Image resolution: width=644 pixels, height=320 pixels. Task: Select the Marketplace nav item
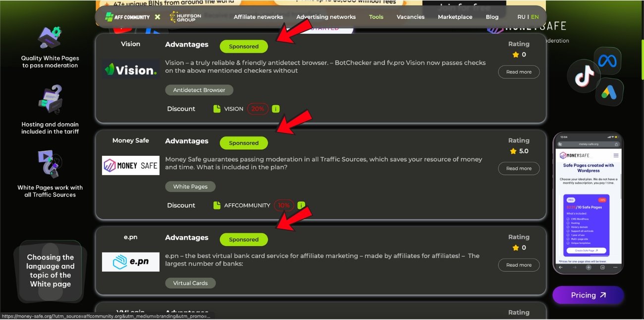point(455,16)
